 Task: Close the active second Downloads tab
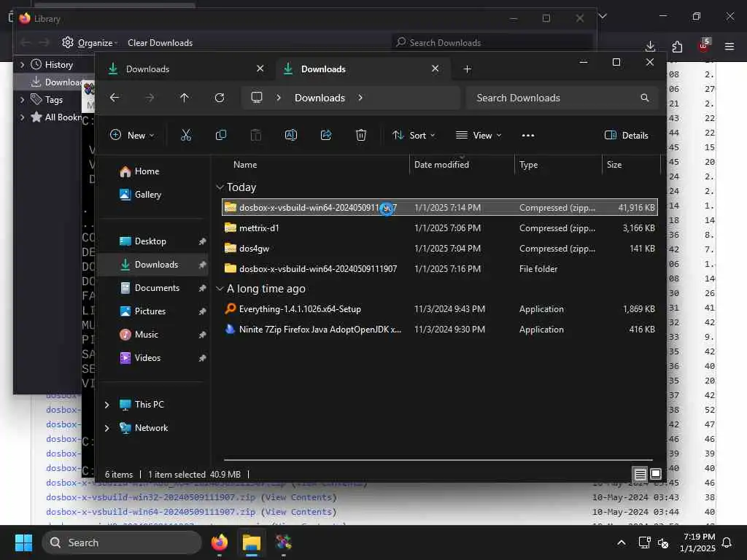point(435,69)
